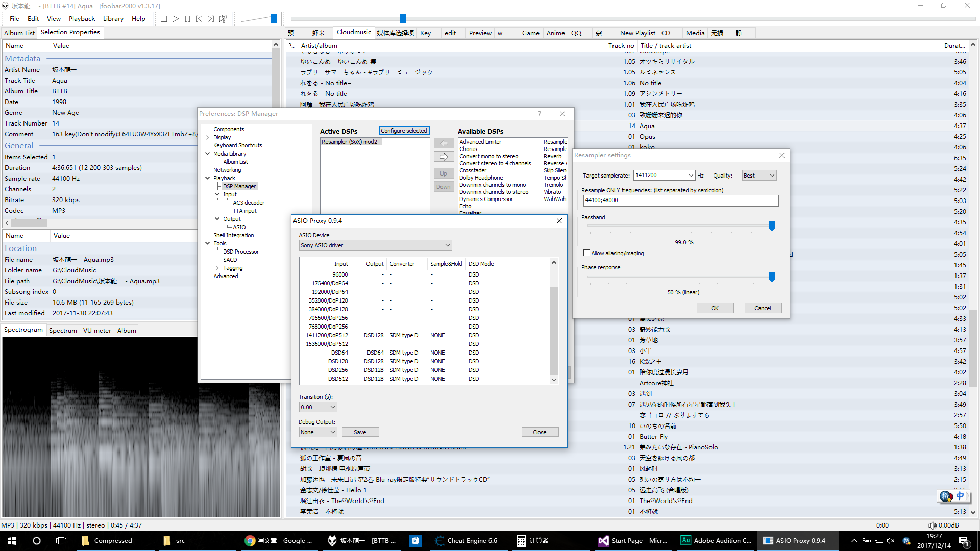Collapse the Tools tree node

[208, 243]
